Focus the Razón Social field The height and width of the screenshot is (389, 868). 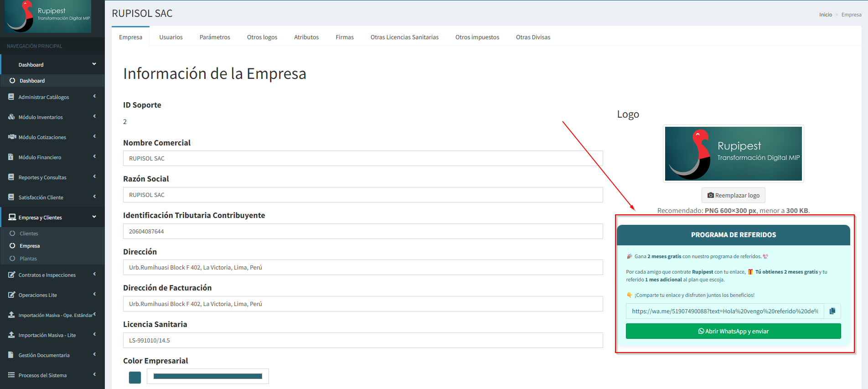click(x=363, y=195)
